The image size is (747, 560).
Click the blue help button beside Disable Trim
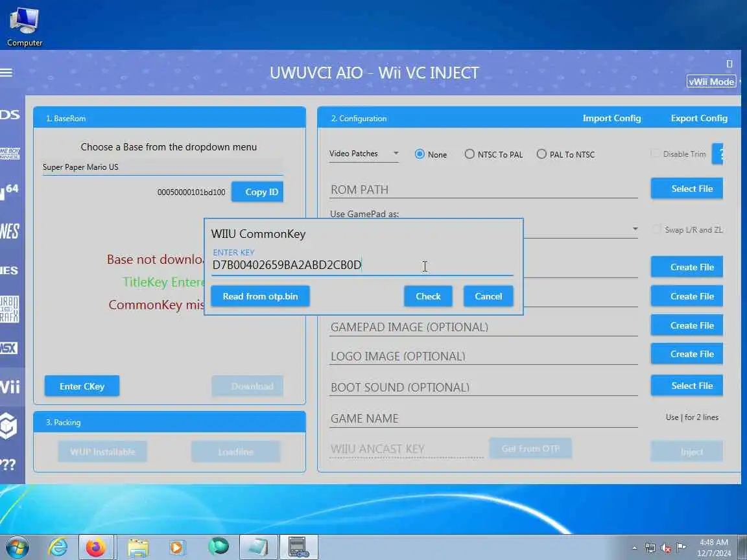point(717,154)
